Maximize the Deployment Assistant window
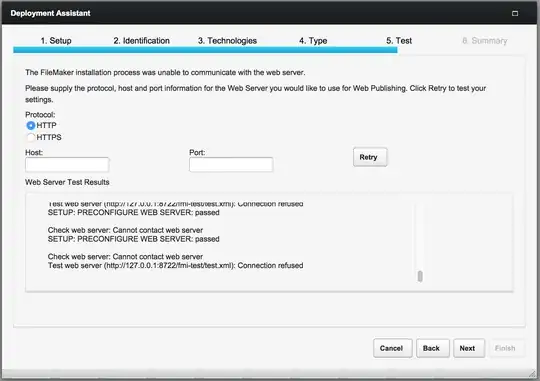 point(515,13)
